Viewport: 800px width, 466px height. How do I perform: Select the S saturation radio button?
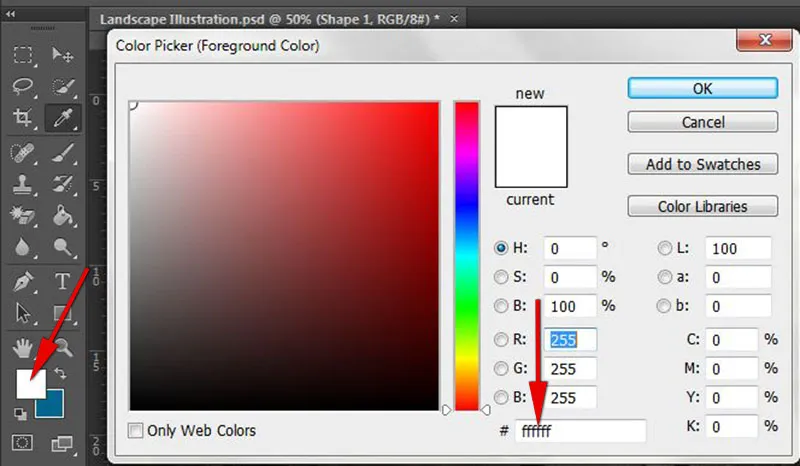[x=501, y=277]
